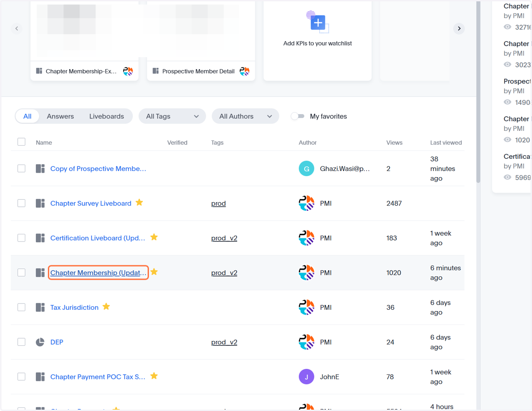Click the pie chart icon beside DEP
Screen dimensions: 532x411
(x=40, y=342)
